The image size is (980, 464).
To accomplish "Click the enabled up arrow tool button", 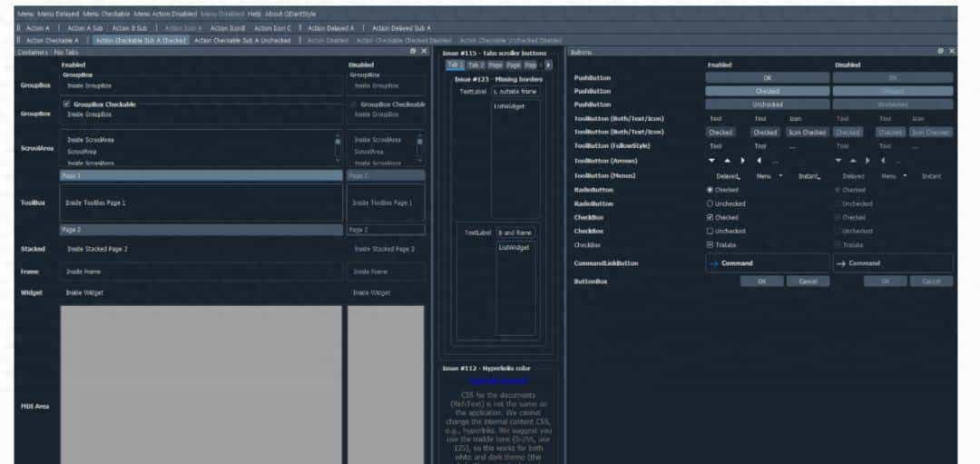I will 729,161.
